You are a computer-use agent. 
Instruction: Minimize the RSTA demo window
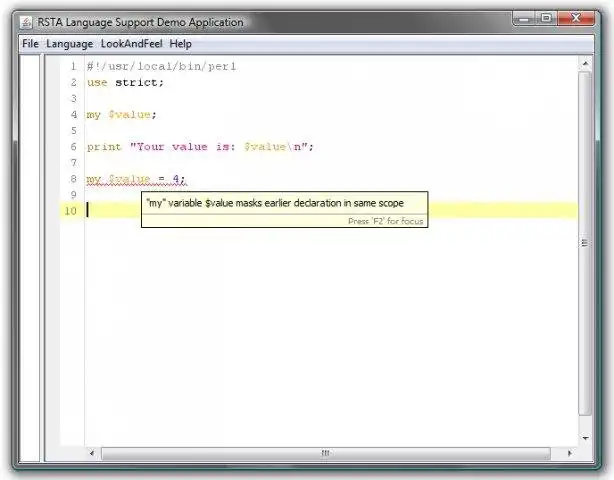click(x=524, y=18)
